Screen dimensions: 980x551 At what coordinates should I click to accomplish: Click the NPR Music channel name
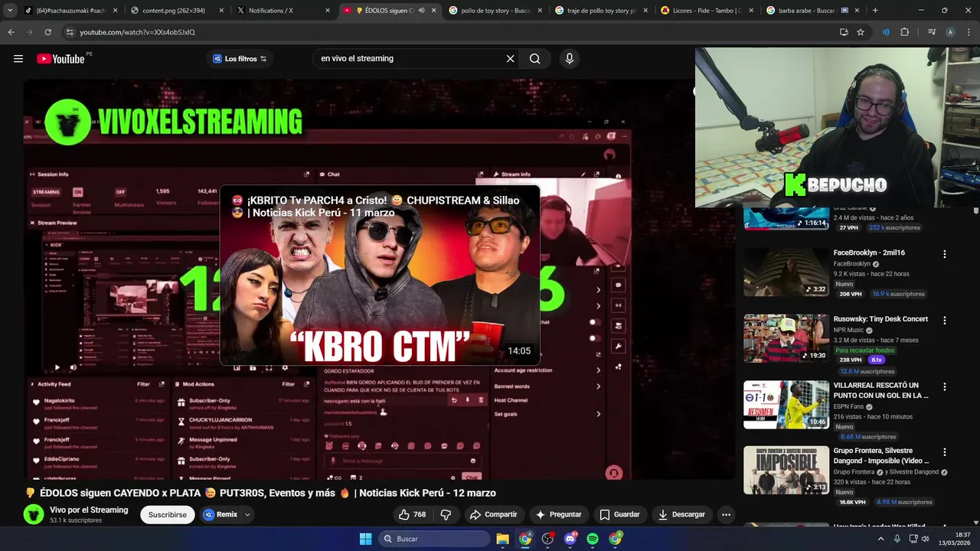pos(848,331)
